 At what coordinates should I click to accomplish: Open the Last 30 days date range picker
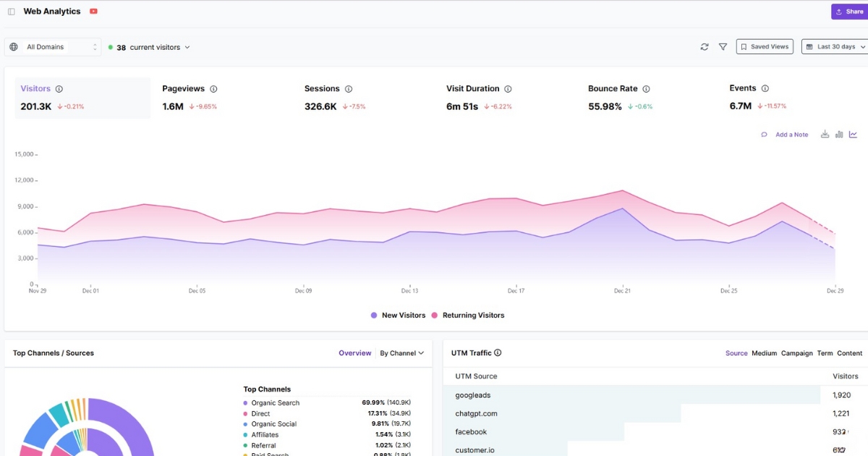click(837, 46)
